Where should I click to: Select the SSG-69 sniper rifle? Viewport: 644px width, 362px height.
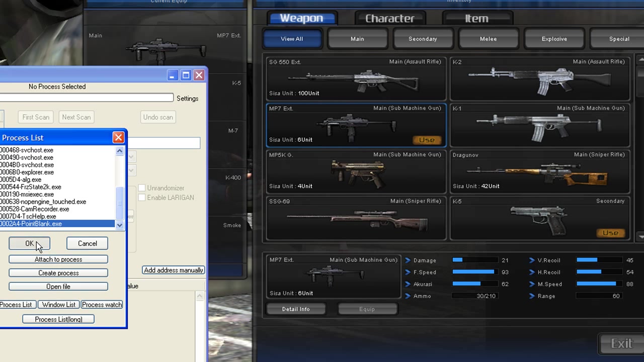pos(356,218)
